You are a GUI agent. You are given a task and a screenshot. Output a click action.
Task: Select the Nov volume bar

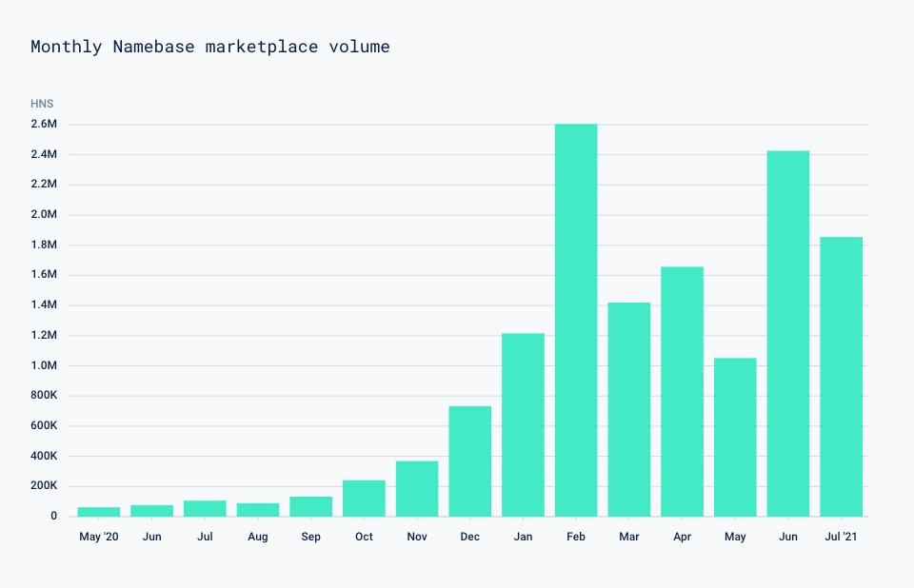tap(417, 488)
